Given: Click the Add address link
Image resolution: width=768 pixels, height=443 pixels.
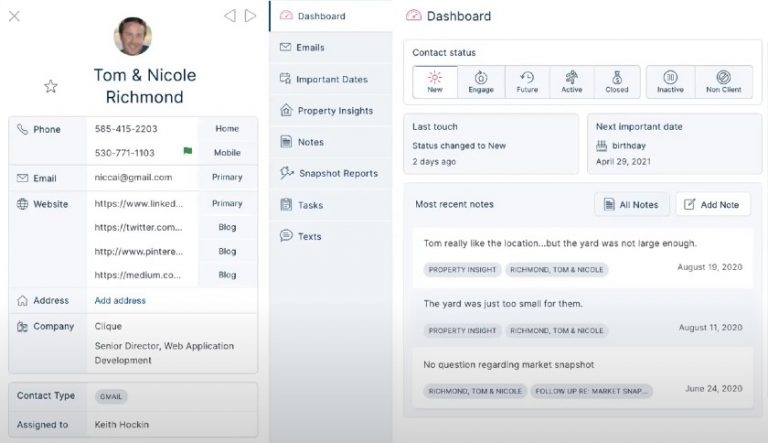Looking at the screenshot, I should coord(120,300).
